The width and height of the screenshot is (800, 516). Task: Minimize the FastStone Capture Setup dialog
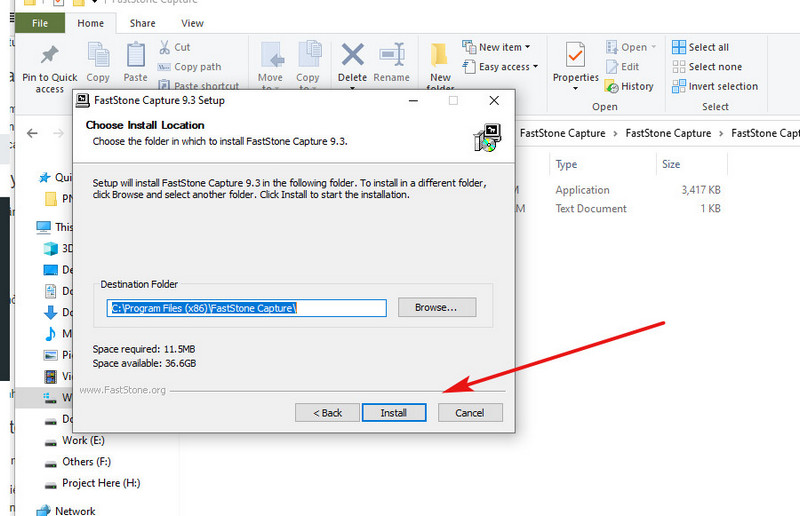coord(413,101)
